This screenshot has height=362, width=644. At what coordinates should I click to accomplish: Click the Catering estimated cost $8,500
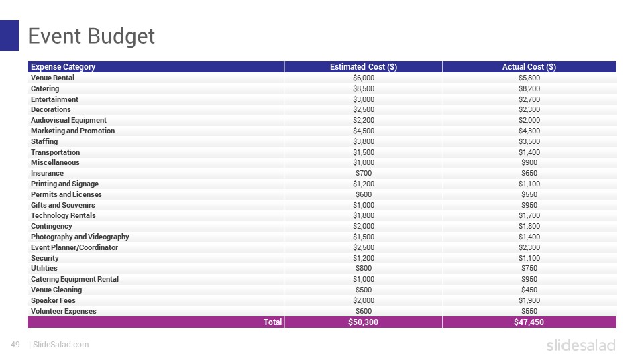click(364, 88)
